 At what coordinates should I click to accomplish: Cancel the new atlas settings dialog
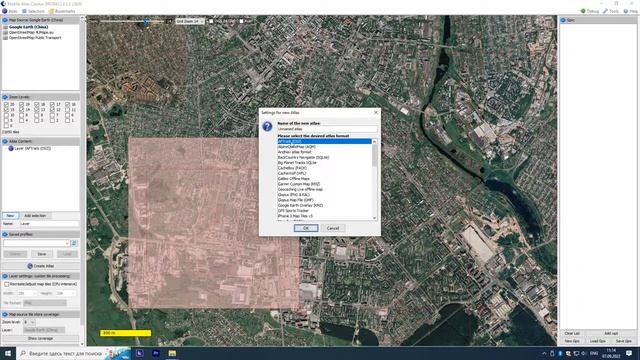pos(333,228)
